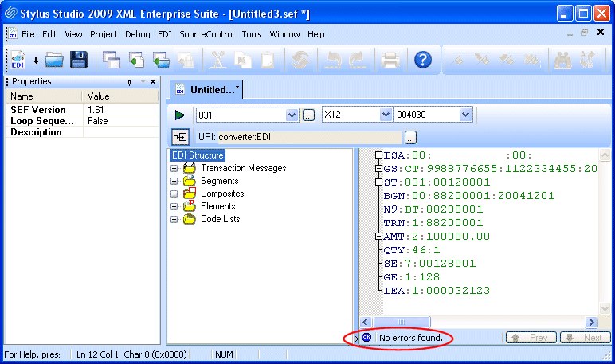Switch to the Untitled document tab
This screenshot has width=615, height=364.
(207, 90)
